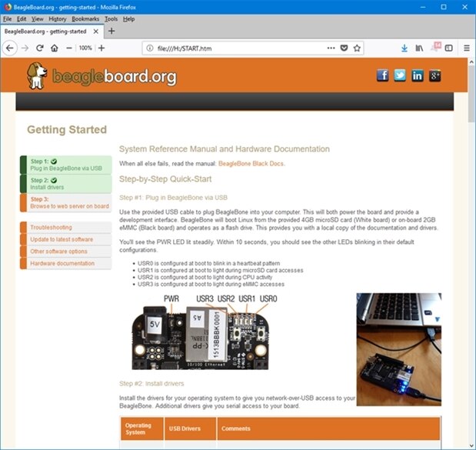The height and width of the screenshot is (450, 476).
Task: Bookmark this page with the star
Action: point(357,48)
